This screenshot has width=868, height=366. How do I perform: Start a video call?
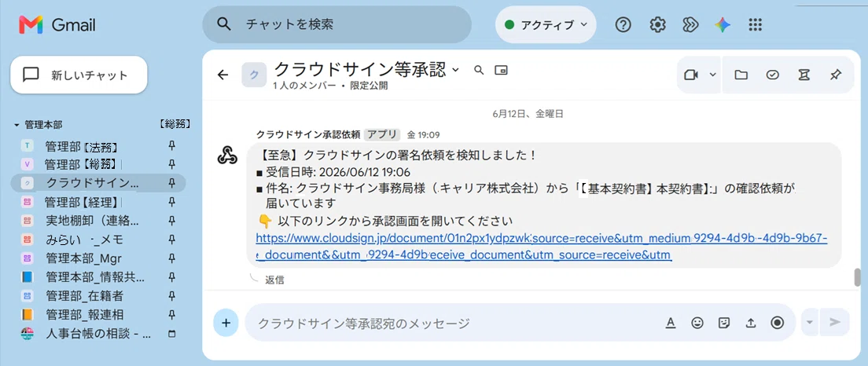[x=691, y=75]
